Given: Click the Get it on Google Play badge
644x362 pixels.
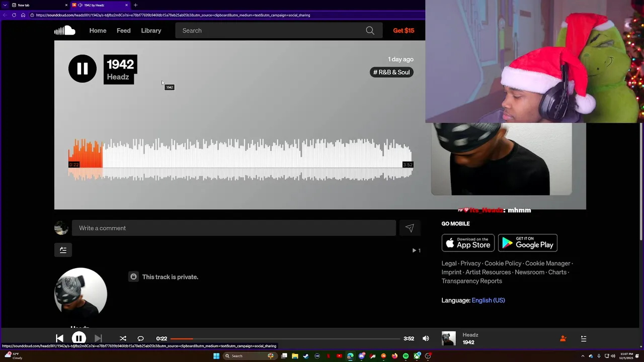Looking at the screenshot, I should coord(528,243).
